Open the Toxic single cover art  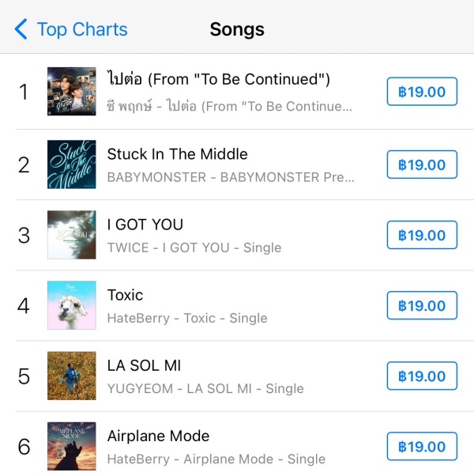point(72,305)
